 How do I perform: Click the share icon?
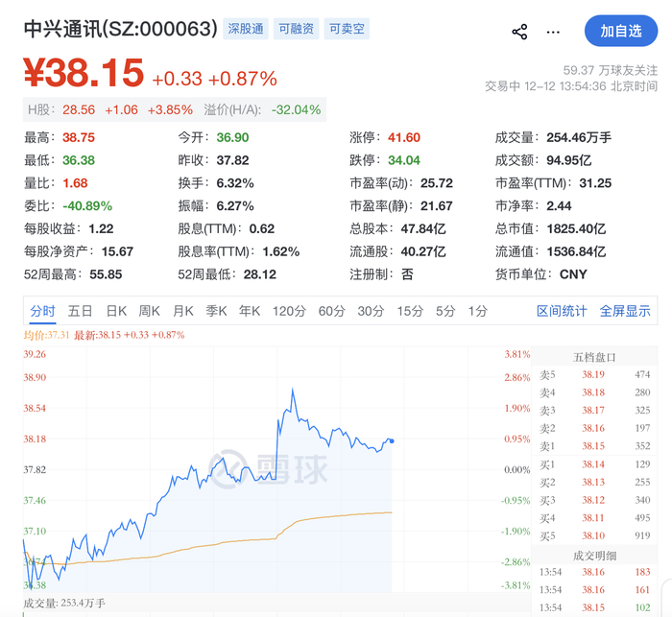click(519, 32)
